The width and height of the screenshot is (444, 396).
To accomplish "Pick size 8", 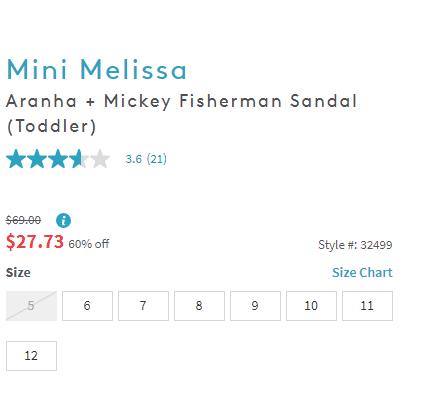I will (199, 306).
